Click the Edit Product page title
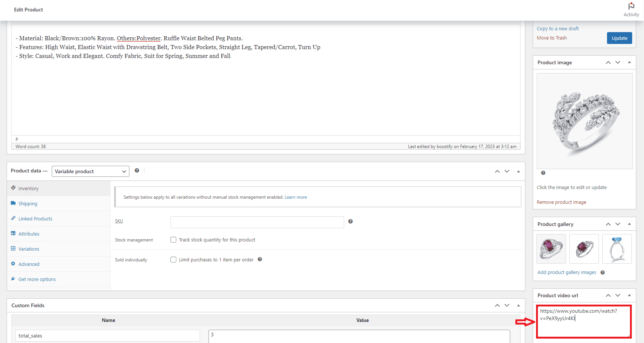Viewport: 644px width, 343px height. click(28, 10)
